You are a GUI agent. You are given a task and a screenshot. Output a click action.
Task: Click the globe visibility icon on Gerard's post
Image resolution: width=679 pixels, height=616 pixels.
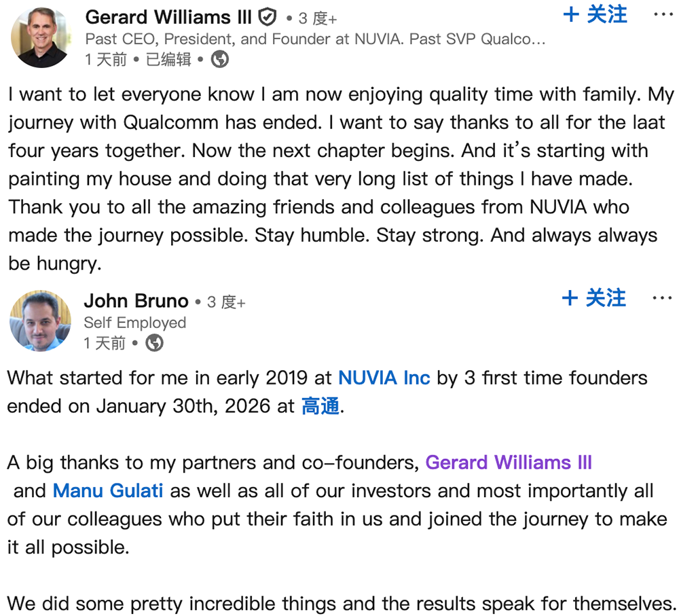tap(220, 60)
